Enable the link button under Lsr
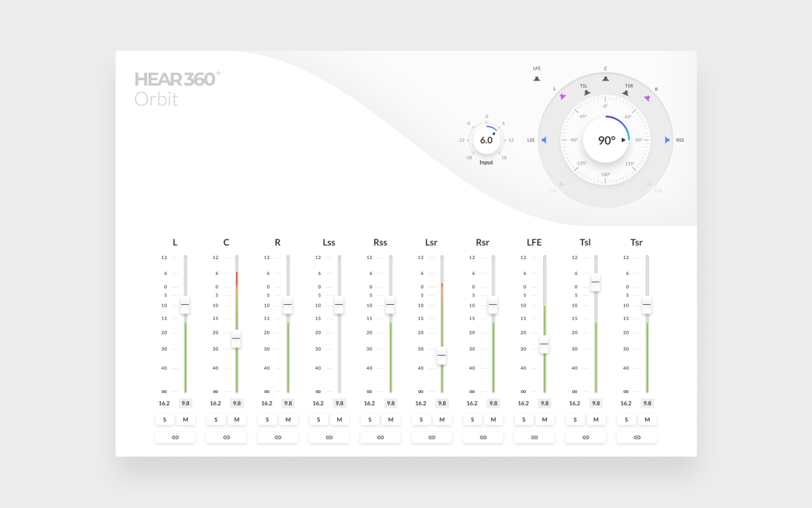 pos(431,437)
